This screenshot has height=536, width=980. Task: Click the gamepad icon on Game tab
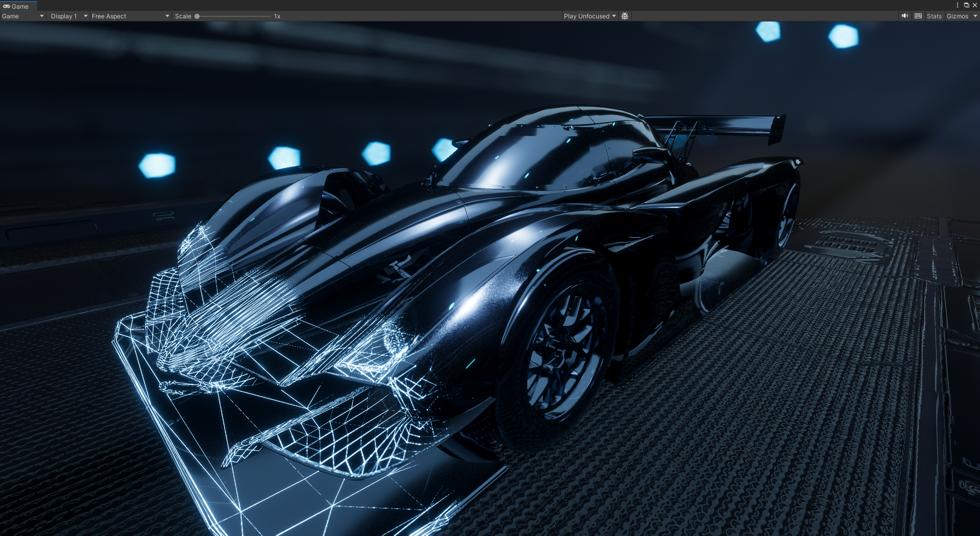[7, 7]
